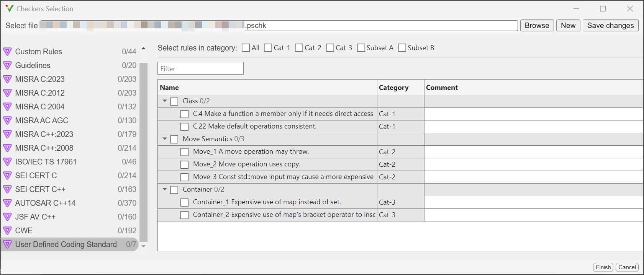Collapse the Move Semantics group
The height and width of the screenshot is (275, 644).
pyautogui.click(x=165, y=139)
